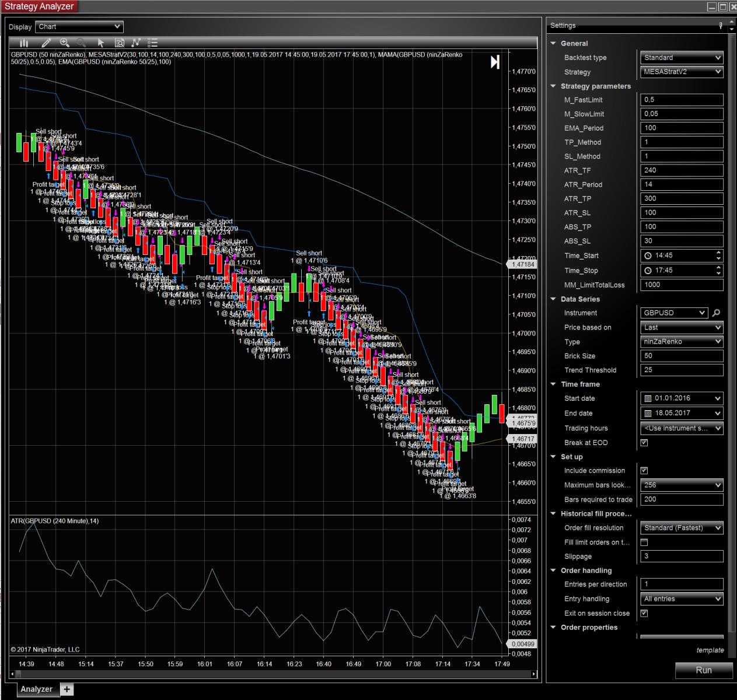Image resolution: width=737 pixels, height=700 pixels.
Task: Open the indicators line-graph icon
Action: click(x=136, y=43)
